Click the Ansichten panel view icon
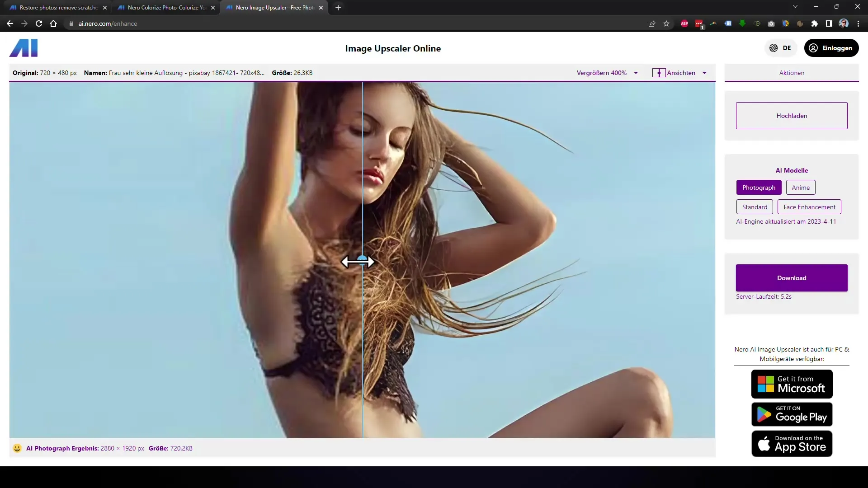This screenshot has height=488, width=868. point(659,72)
